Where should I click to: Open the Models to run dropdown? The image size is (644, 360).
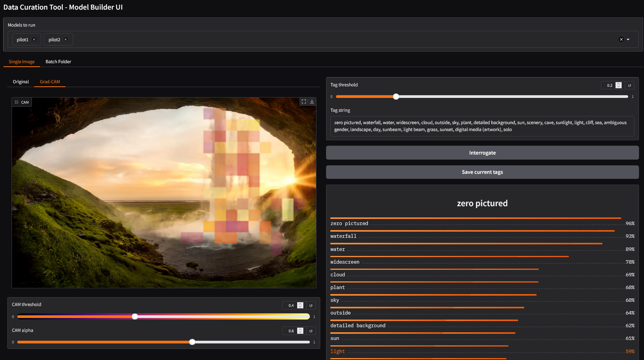click(628, 39)
